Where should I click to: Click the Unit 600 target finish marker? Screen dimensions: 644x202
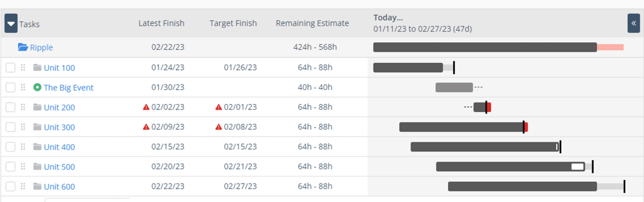[x=624, y=186]
